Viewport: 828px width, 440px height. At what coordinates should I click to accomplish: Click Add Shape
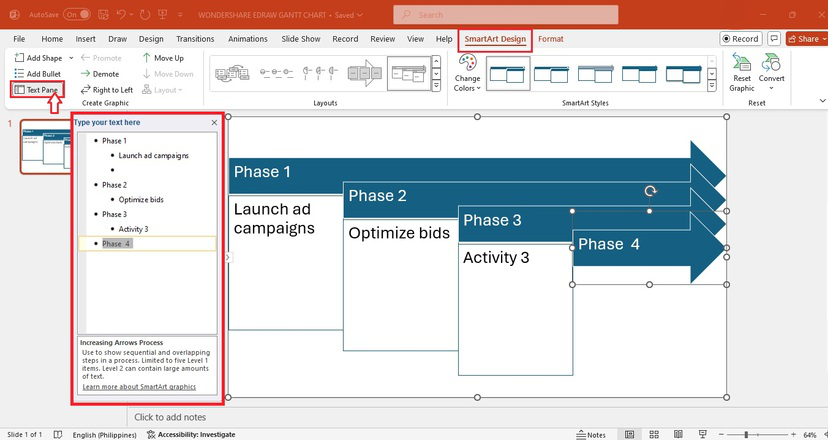tap(38, 58)
